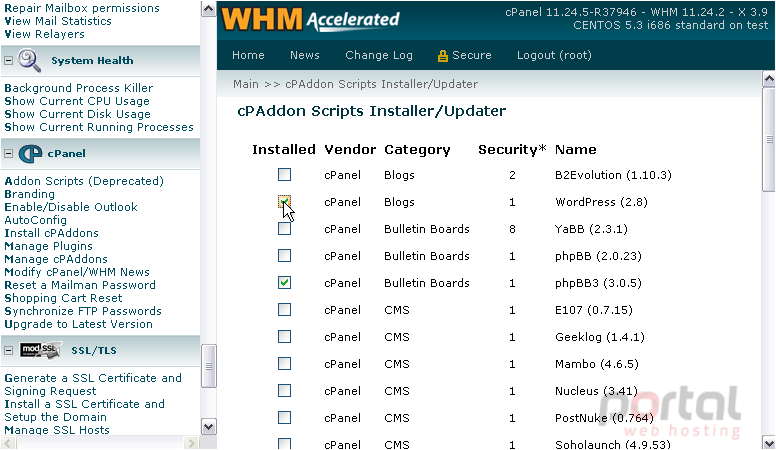Collapse the cPanel sidebar section
776x450 pixels.
(8, 153)
